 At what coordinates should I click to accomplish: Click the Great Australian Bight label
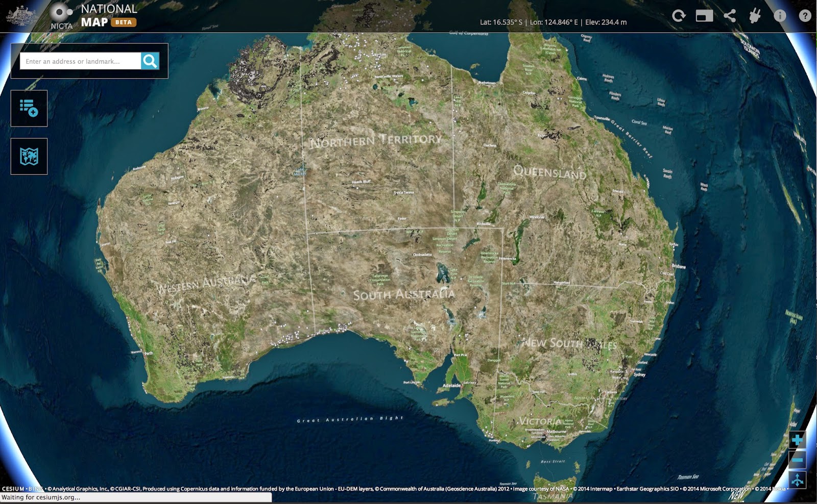[x=350, y=419]
